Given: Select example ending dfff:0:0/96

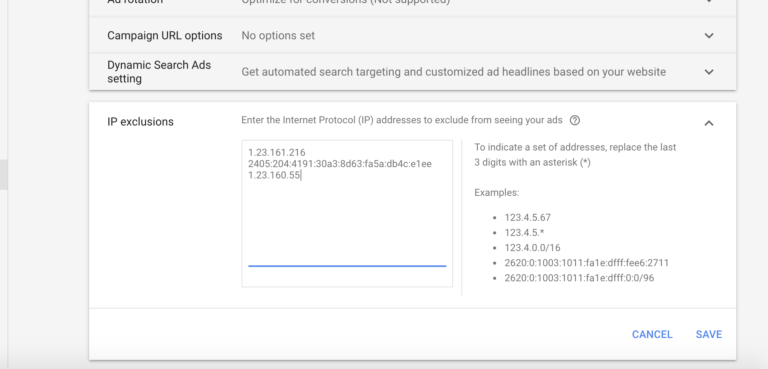Looking at the screenshot, I should click(x=579, y=278).
